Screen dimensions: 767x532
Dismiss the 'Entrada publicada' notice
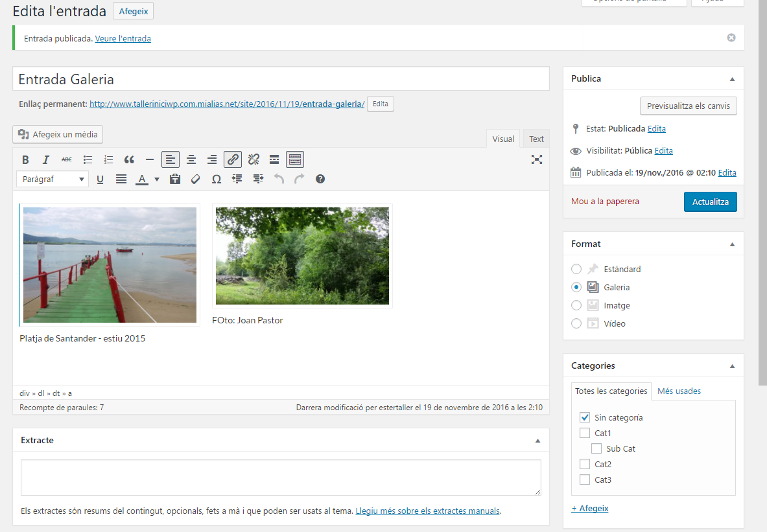(731, 38)
